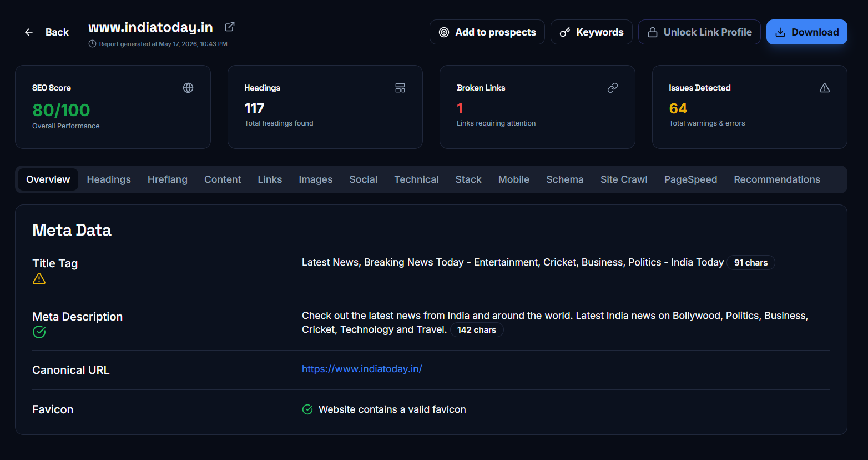
Task: Click the Back arrow icon
Action: 29,32
